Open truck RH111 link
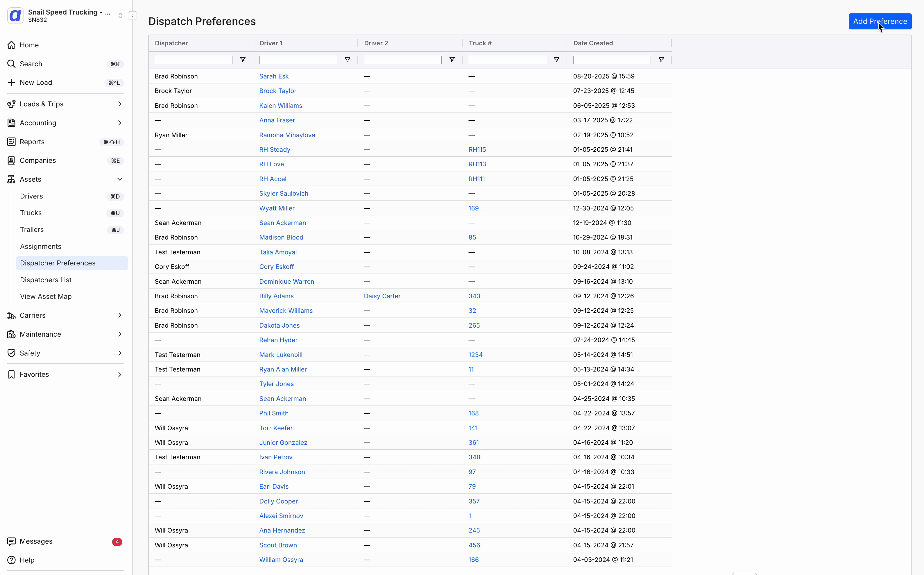The image size is (924, 575). (476, 179)
